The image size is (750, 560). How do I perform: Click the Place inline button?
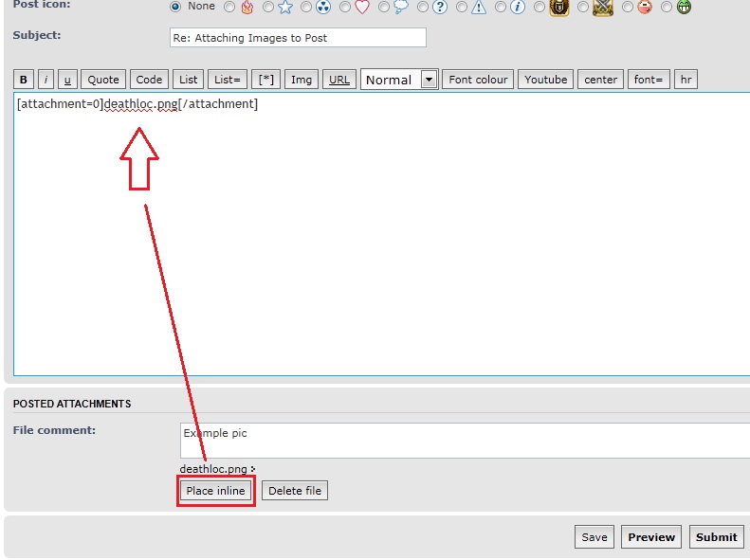216,491
